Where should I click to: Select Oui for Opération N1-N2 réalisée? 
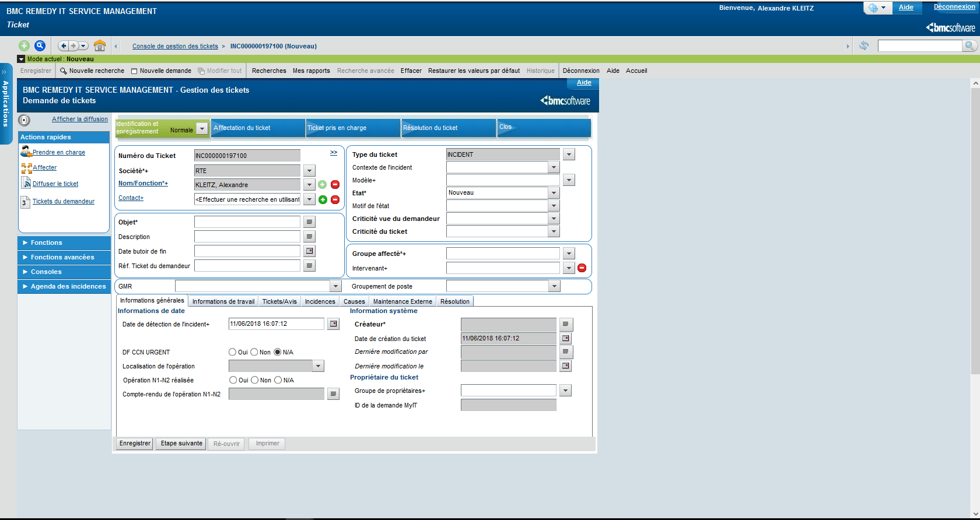pos(233,380)
